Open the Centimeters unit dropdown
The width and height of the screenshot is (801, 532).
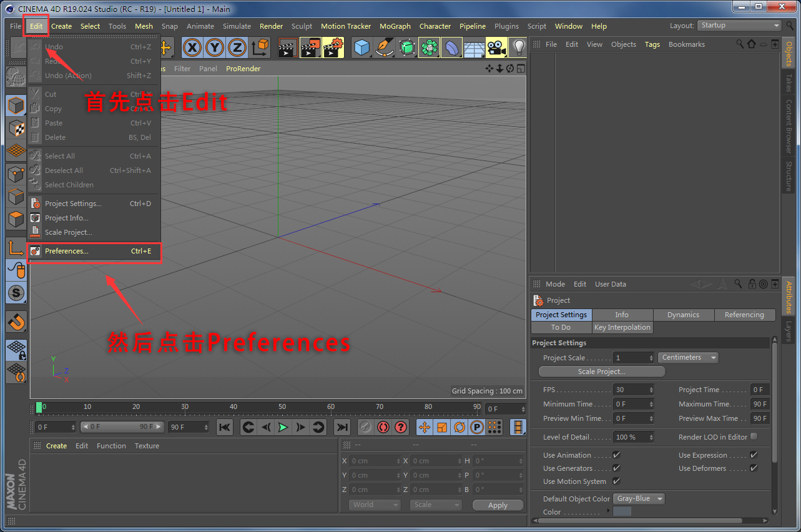[x=687, y=358]
